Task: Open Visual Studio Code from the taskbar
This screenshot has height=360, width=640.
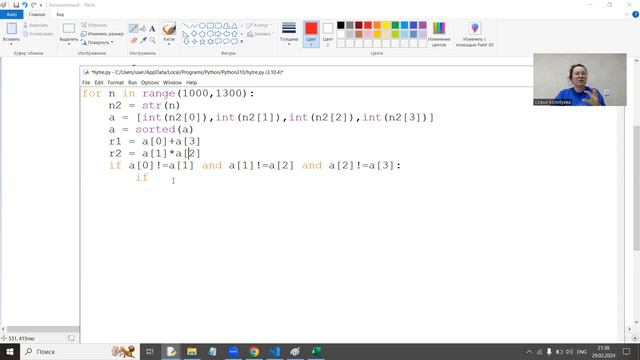Action: [275, 351]
